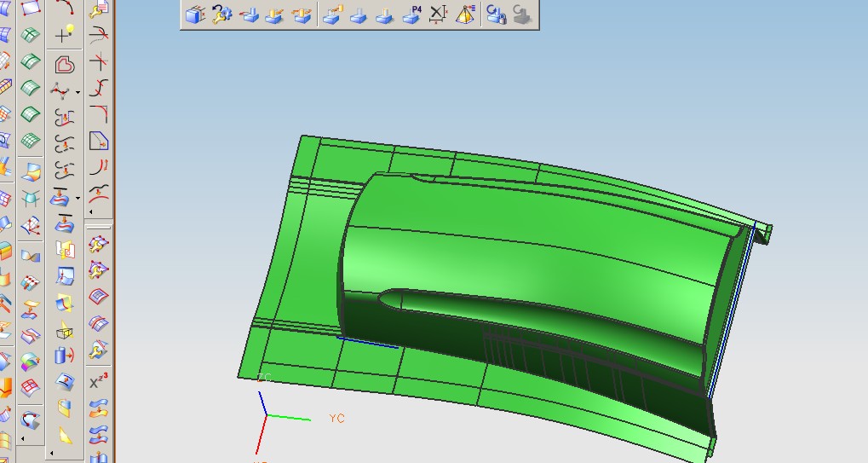Image resolution: width=868 pixels, height=463 pixels.
Task: Click the yellow plane intersecting blue surface icon
Action: pos(65,303)
